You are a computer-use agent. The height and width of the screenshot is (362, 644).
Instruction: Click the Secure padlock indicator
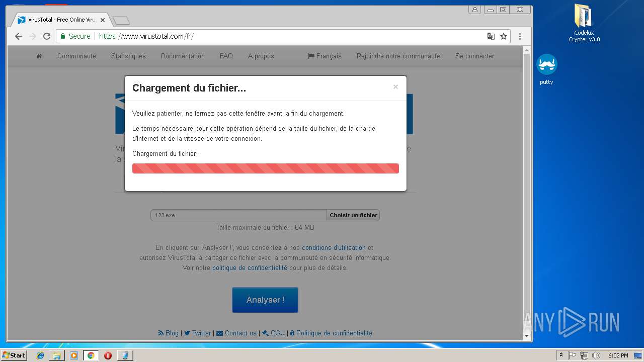[x=75, y=36]
